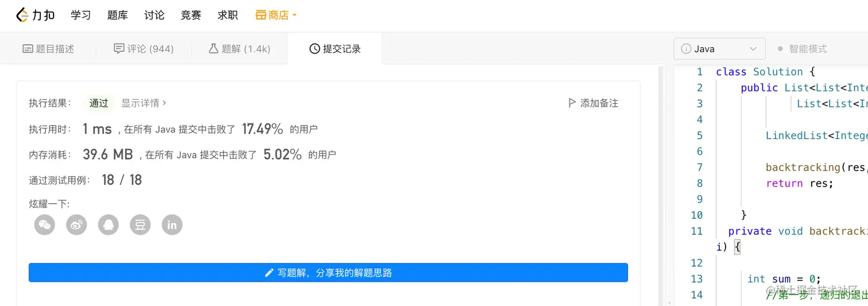Open 竞赛 in the top navigation

pos(191,16)
